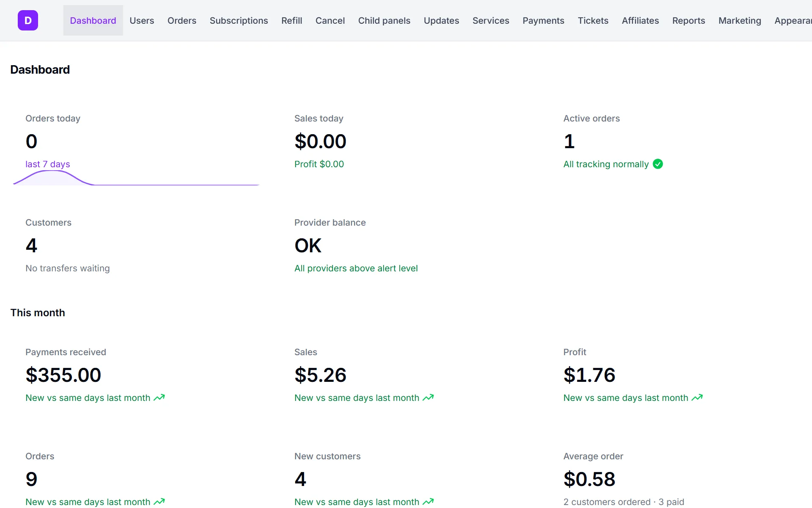
Task: Navigate to Payments
Action: point(543,20)
